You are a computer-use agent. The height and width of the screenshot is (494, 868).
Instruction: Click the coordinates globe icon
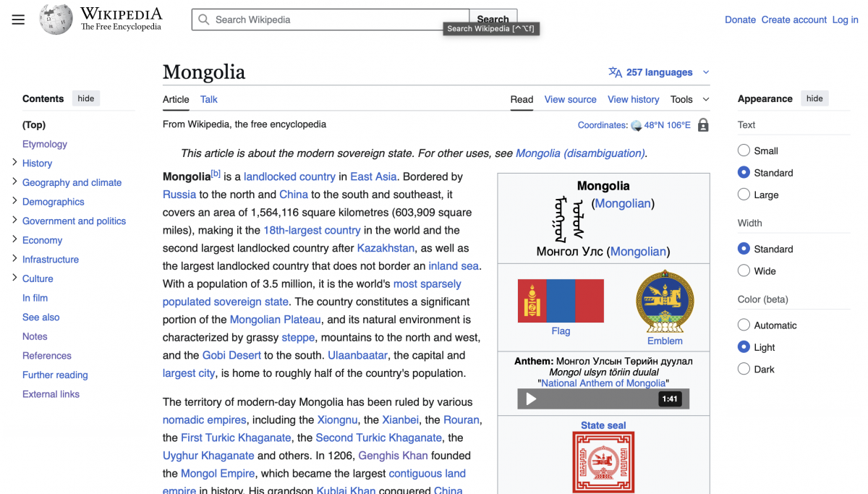[637, 126]
